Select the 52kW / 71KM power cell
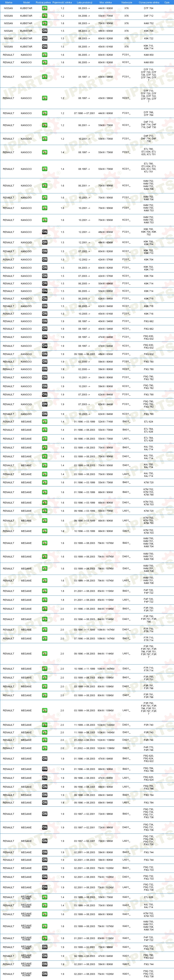Viewport: 174px width, 980px height. [106, 422]
